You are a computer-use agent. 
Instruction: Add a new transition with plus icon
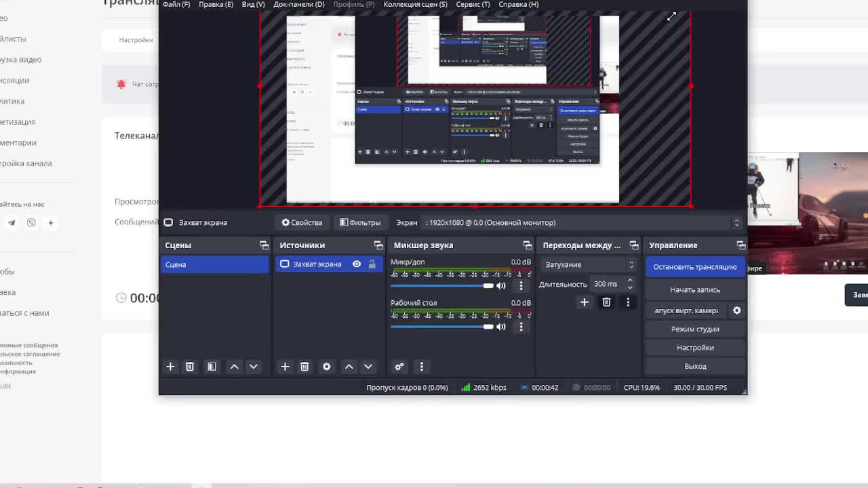click(x=584, y=302)
